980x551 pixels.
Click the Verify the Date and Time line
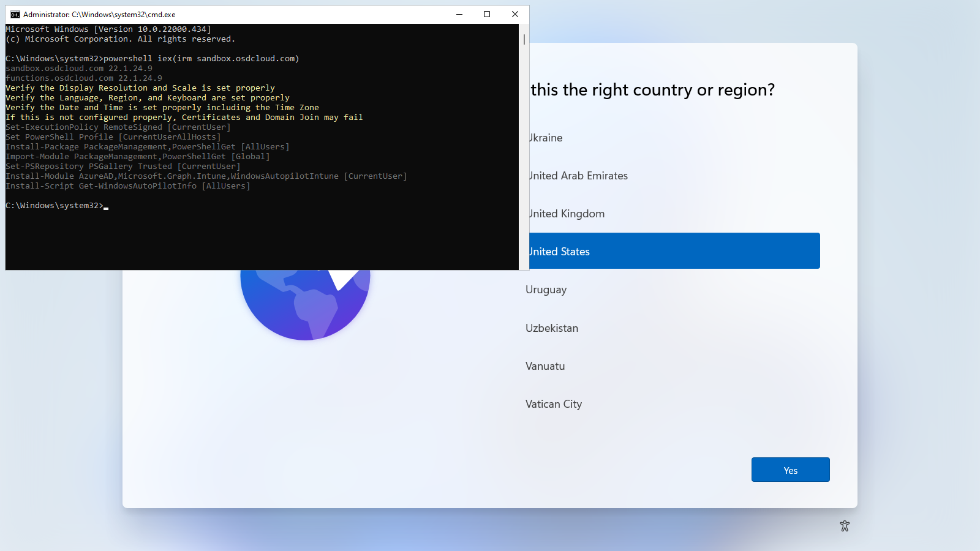click(x=162, y=108)
